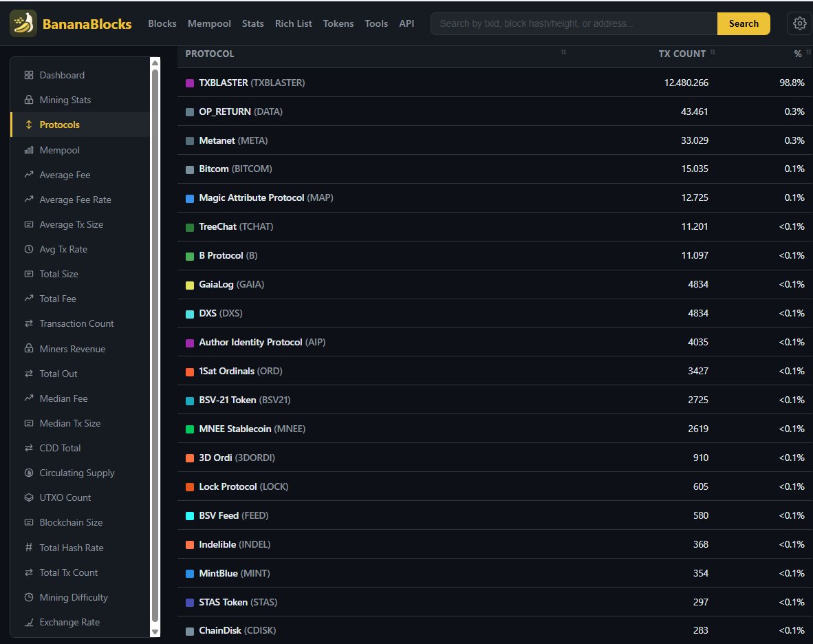Image resolution: width=813 pixels, height=644 pixels.
Task: Click the 12.480.266 TX count value
Action: pyautogui.click(x=686, y=83)
